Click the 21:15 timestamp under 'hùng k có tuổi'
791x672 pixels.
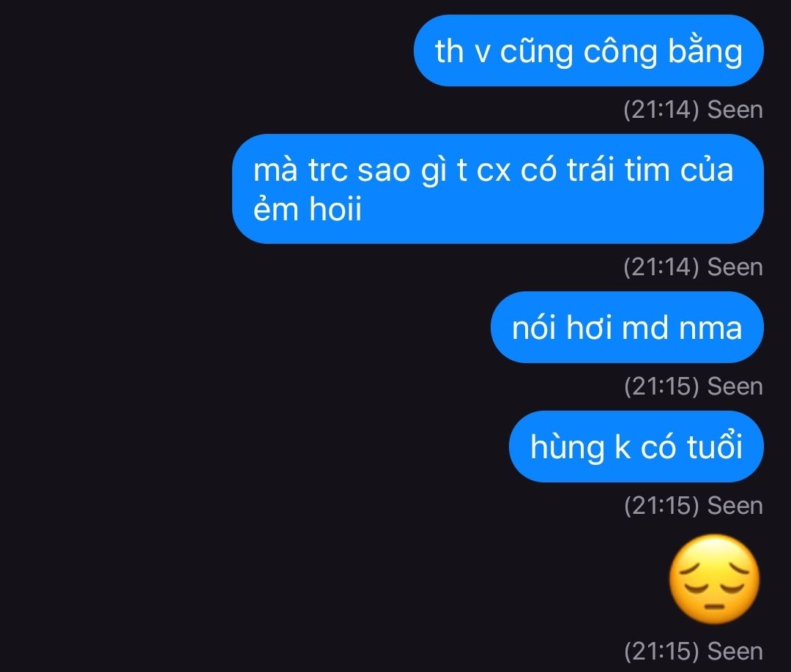(x=661, y=506)
